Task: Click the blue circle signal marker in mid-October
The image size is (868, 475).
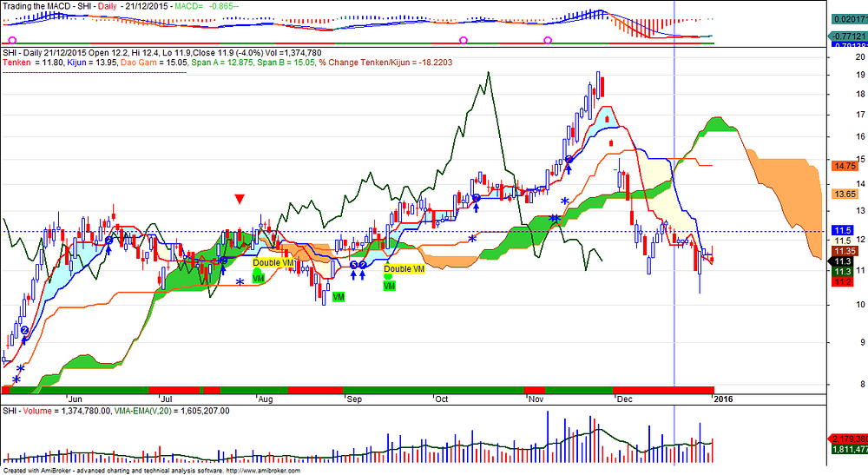Action: (476, 198)
